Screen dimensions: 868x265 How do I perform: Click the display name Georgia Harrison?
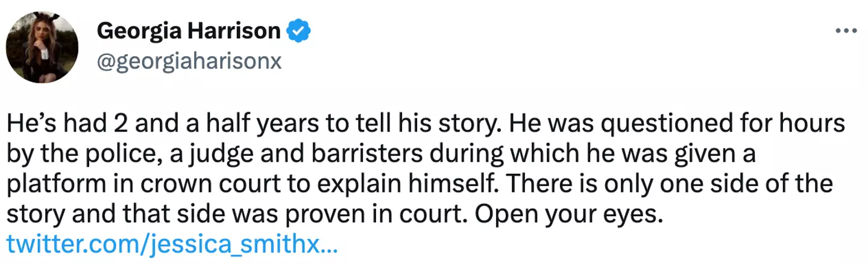click(x=188, y=31)
